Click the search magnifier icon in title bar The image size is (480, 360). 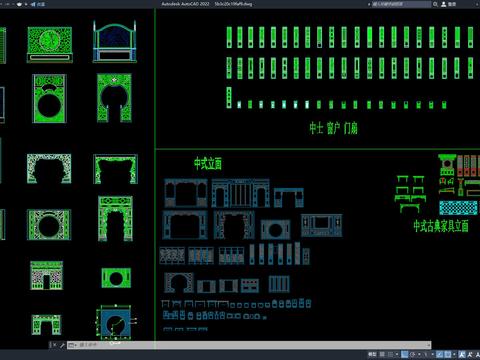435,4
